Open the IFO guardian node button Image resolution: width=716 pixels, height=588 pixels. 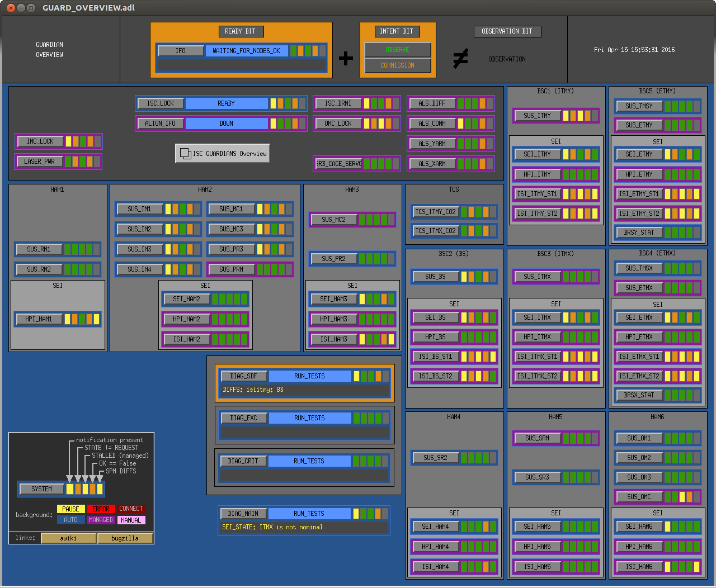point(181,51)
